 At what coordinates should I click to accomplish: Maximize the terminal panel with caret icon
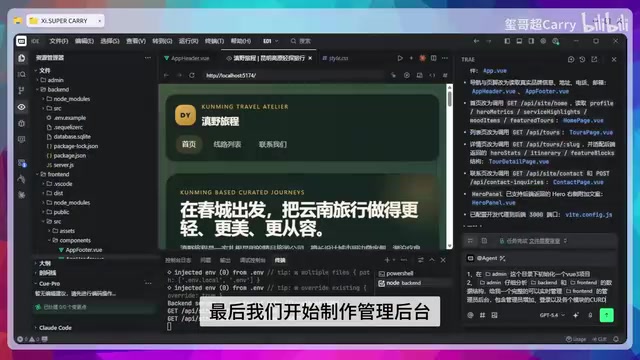click(x=432, y=260)
